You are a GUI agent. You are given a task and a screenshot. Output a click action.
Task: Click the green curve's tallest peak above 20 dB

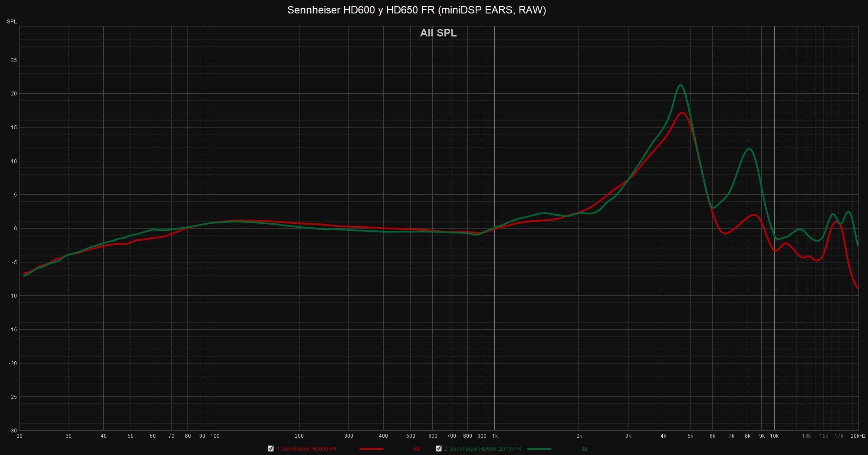point(681,85)
